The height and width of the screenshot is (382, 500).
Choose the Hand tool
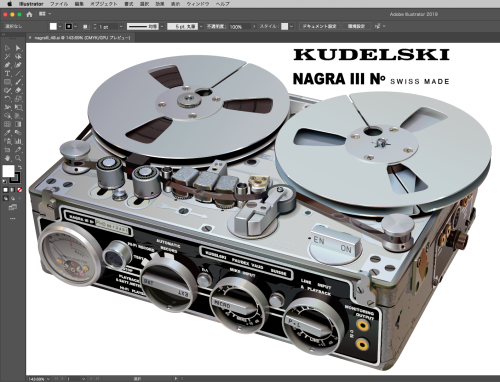[x=7, y=158]
